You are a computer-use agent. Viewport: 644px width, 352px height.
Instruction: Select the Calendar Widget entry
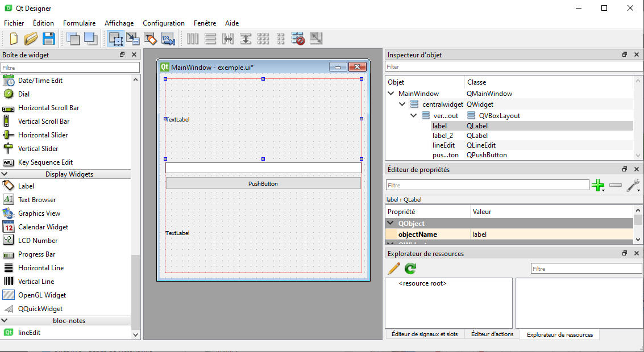coord(43,227)
